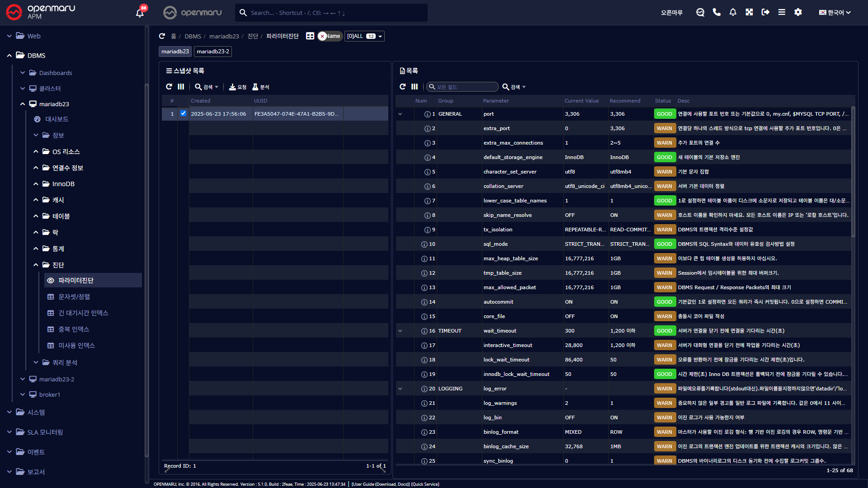Toggle the checkbox on snapshot row 1

pos(183,113)
